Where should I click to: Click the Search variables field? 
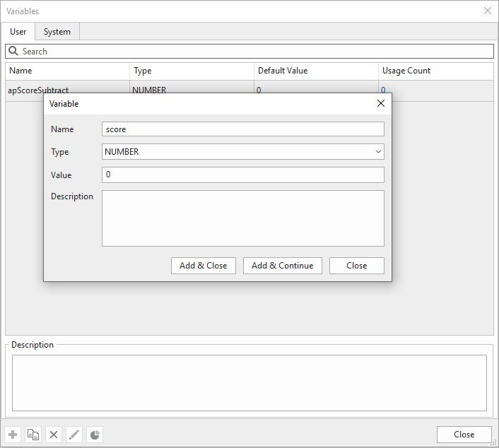pyautogui.click(x=249, y=51)
